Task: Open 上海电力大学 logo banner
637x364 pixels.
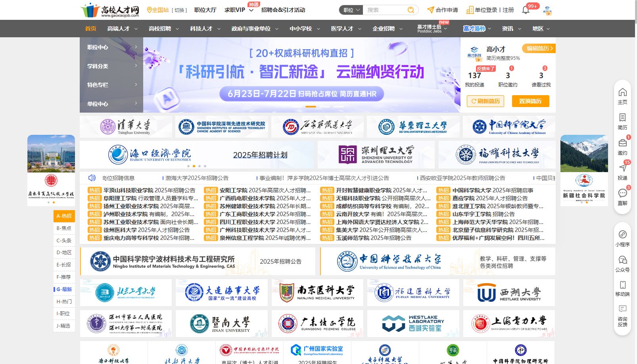Action: tap(509, 324)
